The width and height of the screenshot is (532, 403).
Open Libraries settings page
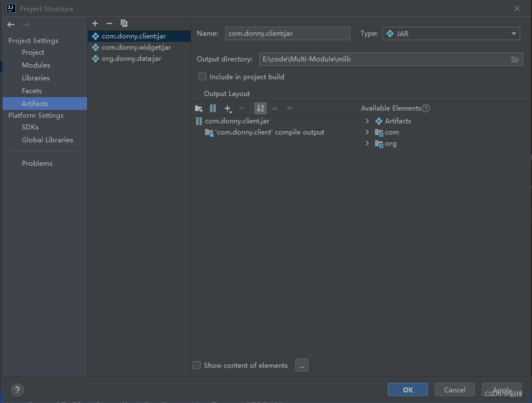(36, 78)
